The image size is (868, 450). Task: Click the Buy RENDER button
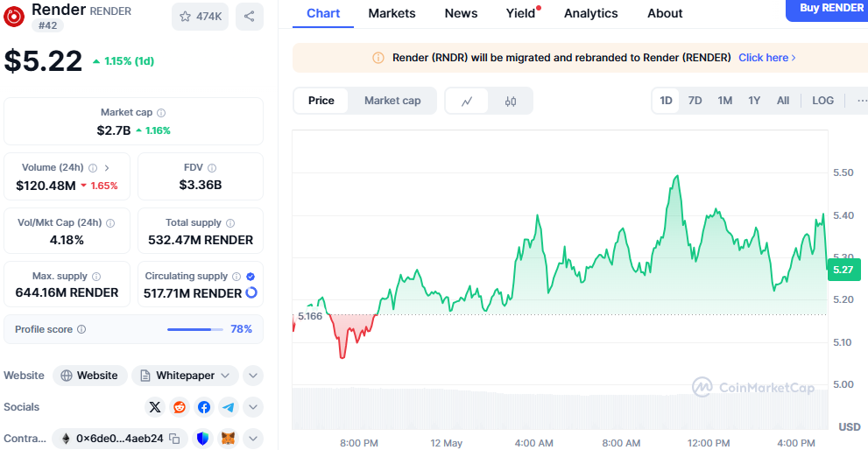click(827, 10)
